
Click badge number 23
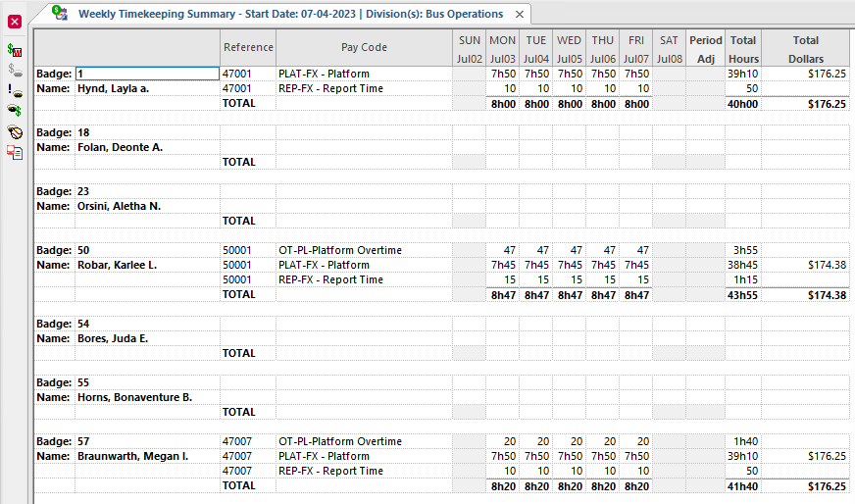pyautogui.click(x=83, y=191)
